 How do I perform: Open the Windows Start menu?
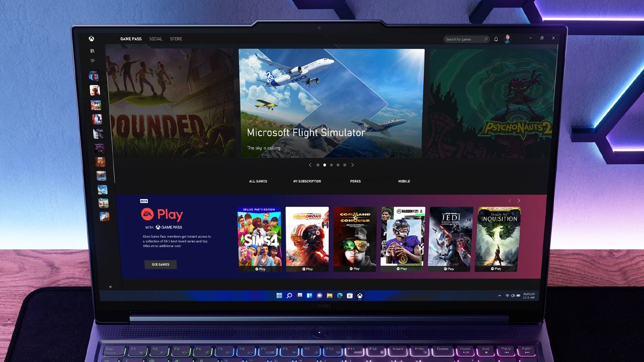[x=279, y=296]
